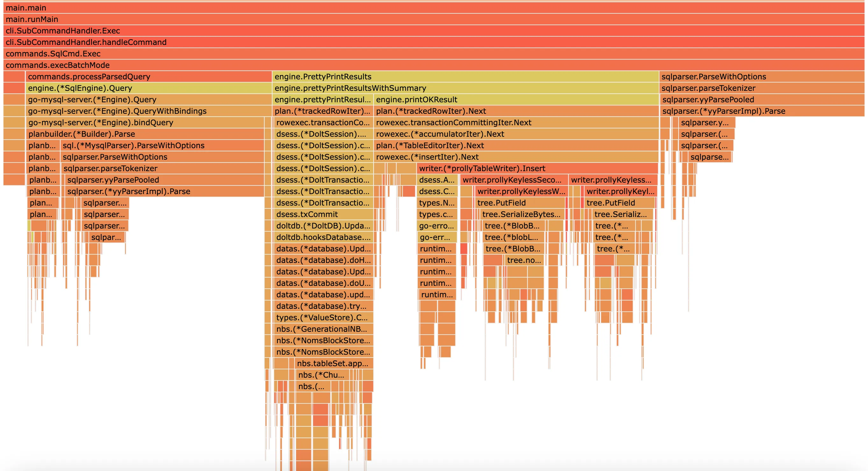Image resolution: width=868 pixels, height=471 pixels.
Task: Click the nbs.tableSet.app... frame
Action: 334,363
